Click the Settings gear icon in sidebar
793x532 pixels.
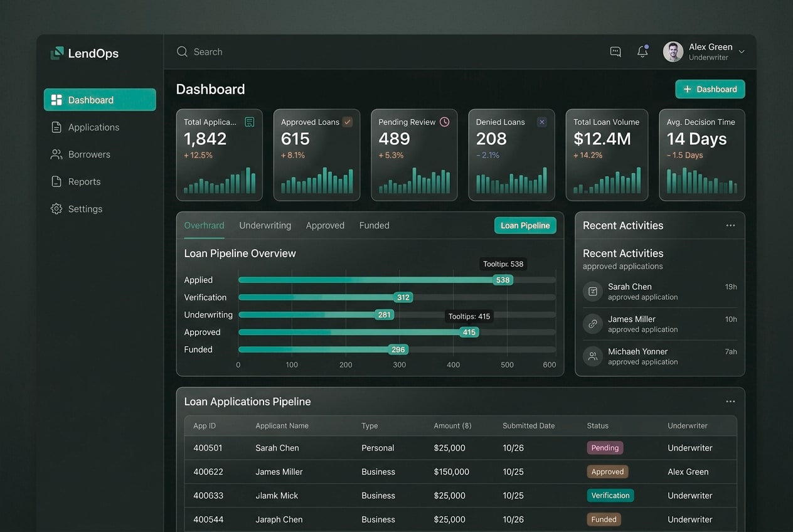coord(56,209)
